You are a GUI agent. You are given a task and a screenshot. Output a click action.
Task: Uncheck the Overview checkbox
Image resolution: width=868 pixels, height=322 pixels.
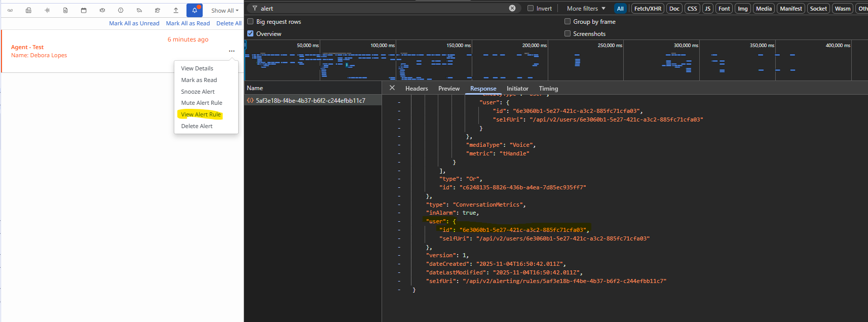pos(250,33)
